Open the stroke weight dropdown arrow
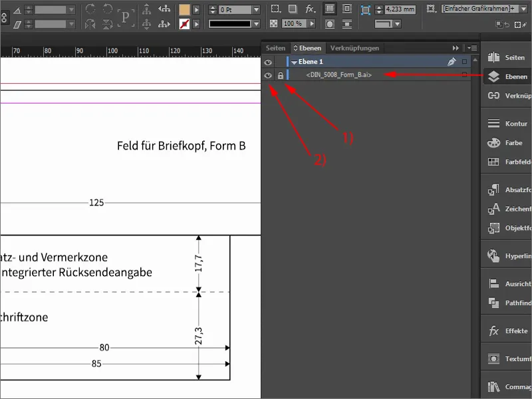Screen dimensions: 532x399 point(257,10)
